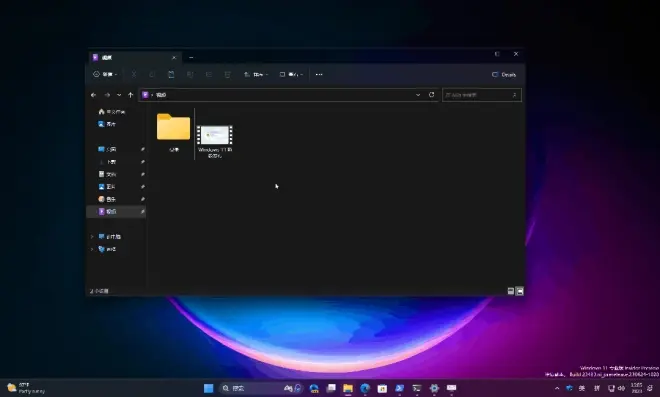Add a new File Explorer tab
The width and height of the screenshot is (660, 397).
(x=191, y=58)
